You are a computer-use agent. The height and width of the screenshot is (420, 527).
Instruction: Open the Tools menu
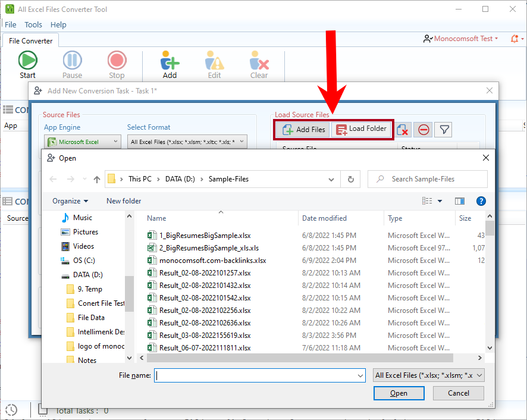pos(33,24)
